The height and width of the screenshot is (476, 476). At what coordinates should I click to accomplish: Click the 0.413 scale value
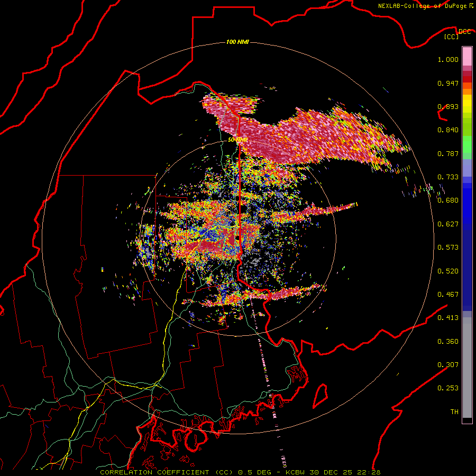click(448, 318)
